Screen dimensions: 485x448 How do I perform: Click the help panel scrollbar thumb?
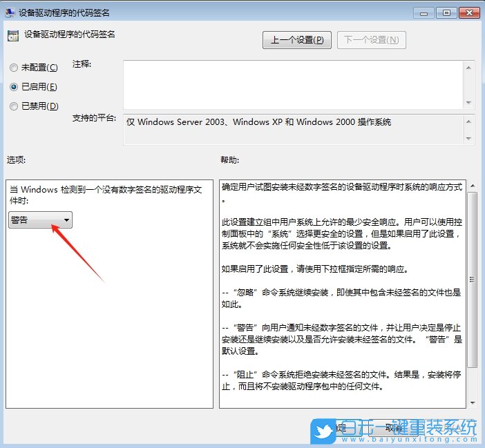[473, 280]
